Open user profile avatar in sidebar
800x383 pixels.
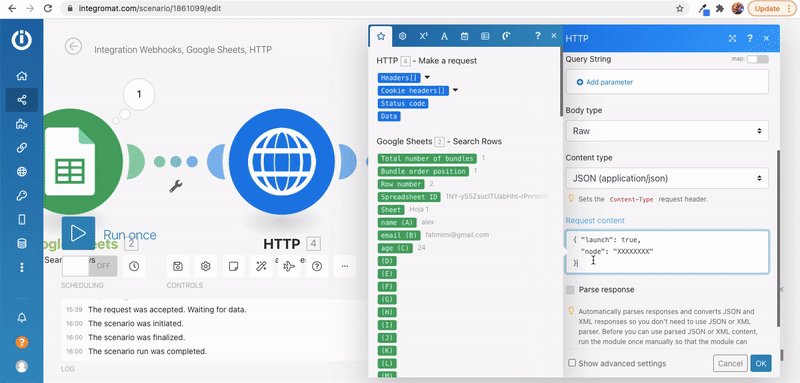tap(21, 366)
